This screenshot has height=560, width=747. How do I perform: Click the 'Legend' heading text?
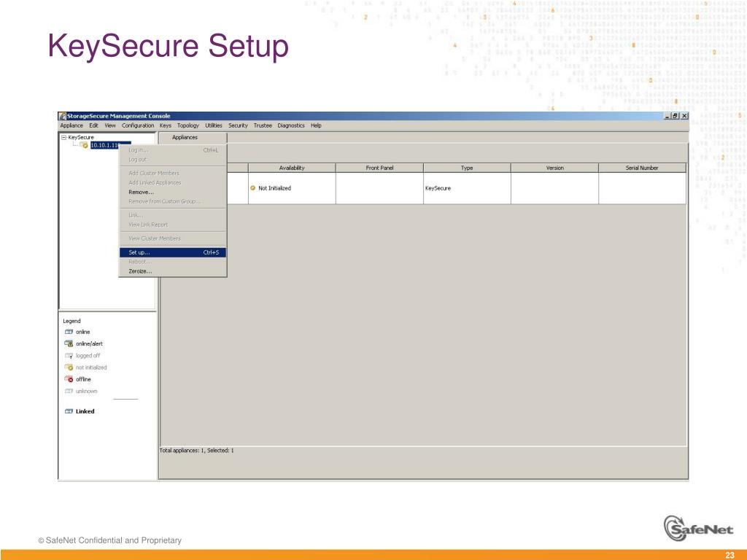[72, 322]
